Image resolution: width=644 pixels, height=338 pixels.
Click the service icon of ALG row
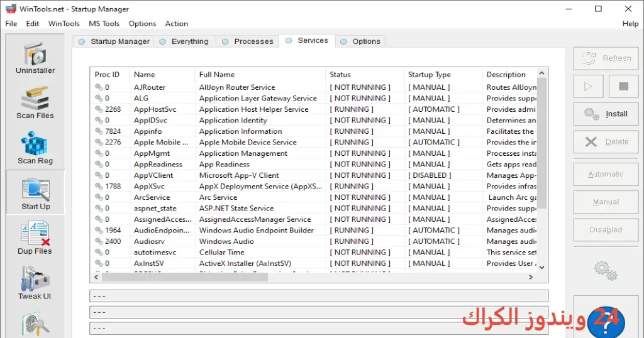(x=99, y=98)
